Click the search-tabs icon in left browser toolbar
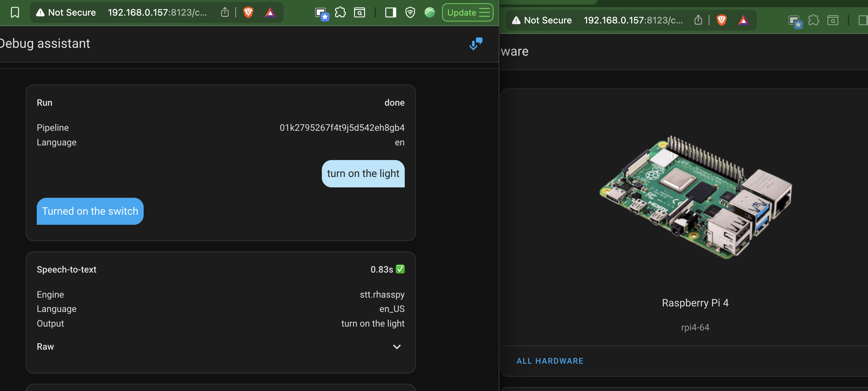 pos(360,12)
